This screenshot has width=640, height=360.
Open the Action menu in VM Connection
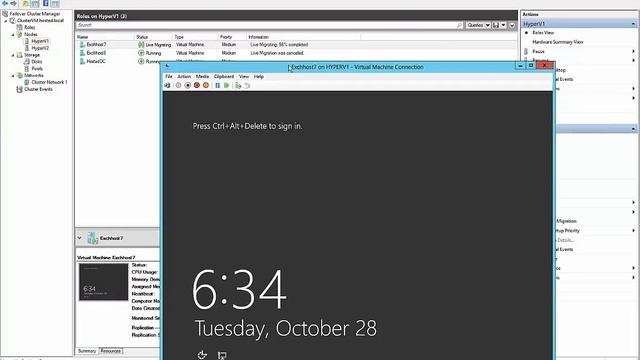coord(184,76)
